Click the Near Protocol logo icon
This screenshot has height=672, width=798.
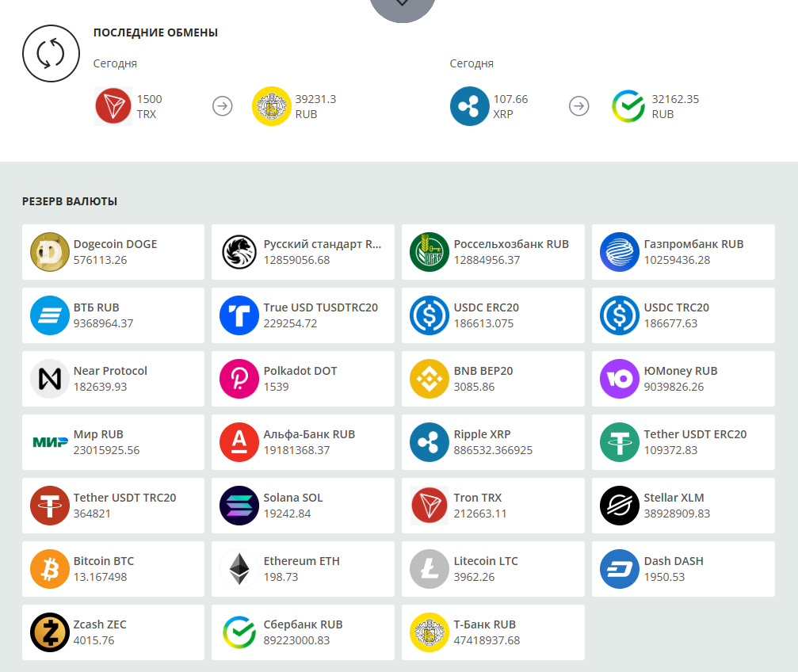[x=50, y=379]
